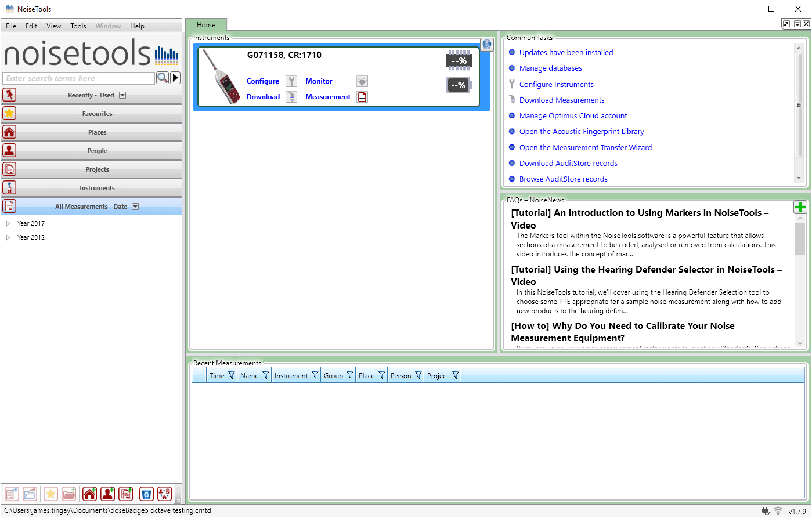Click the black arrow beside the search icon
The image size is (812, 518).
[175, 78]
